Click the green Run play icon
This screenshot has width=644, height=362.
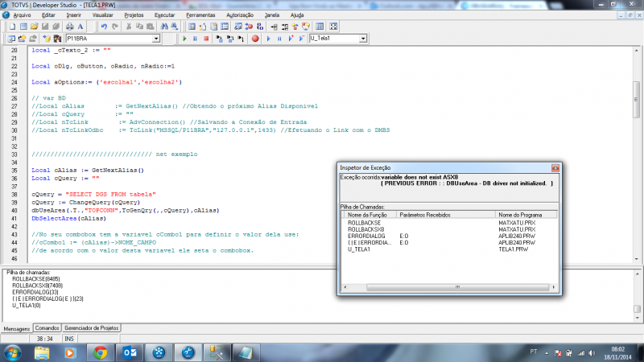coord(184,39)
